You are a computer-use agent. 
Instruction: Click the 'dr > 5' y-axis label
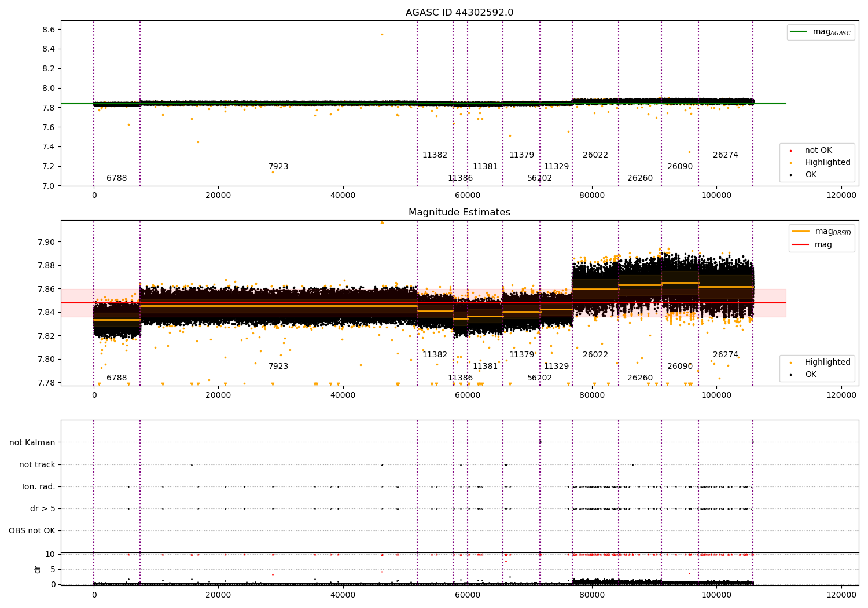[43, 508]
